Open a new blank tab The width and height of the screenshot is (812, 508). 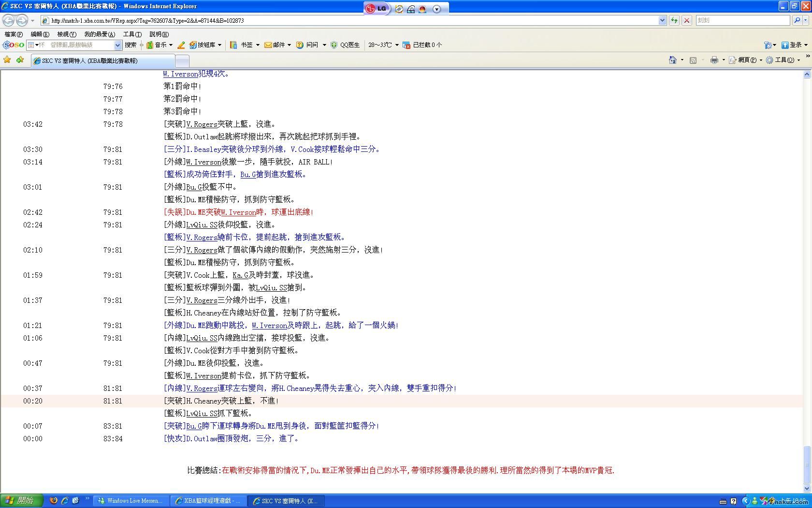click(x=182, y=60)
